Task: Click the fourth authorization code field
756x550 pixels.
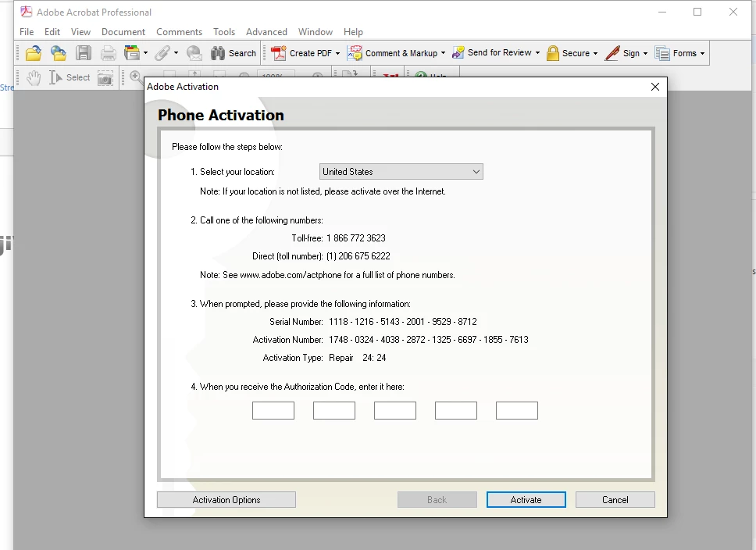Action: 456,411
